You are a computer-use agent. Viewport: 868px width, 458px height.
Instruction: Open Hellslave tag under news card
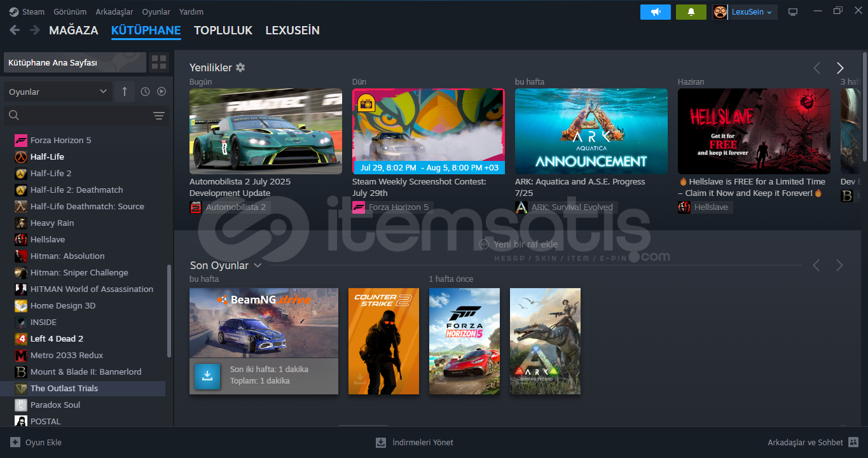[x=705, y=207]
